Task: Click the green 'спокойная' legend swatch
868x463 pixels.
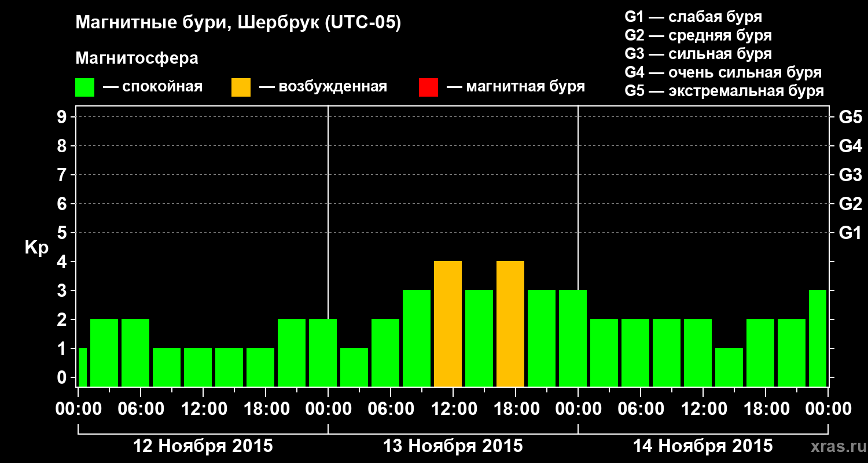Action: pos(85,87)
